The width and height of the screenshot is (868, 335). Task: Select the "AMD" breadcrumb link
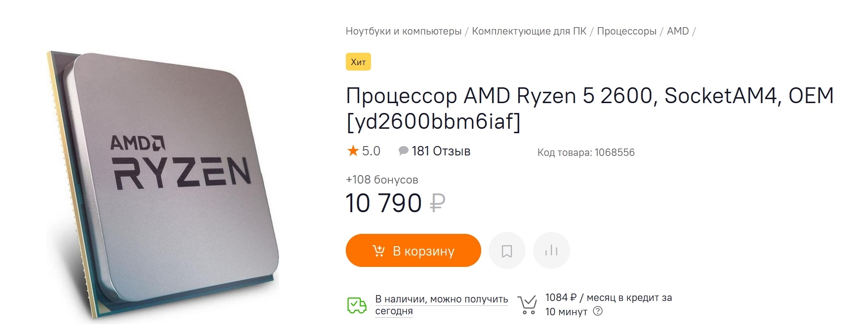677,31
